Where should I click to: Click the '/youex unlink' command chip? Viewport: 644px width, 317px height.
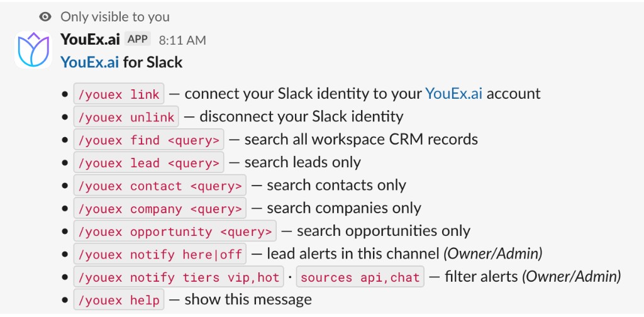pyautogui.click(x=126, y=116)
